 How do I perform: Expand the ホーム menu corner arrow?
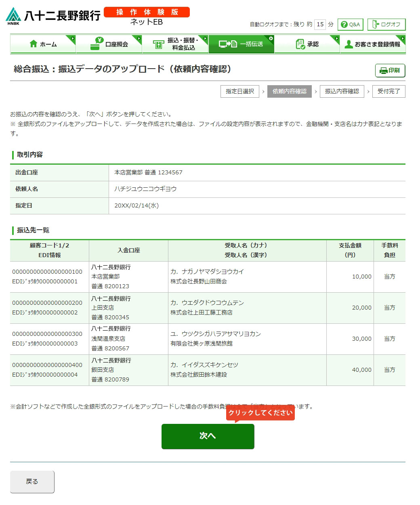click(x=73, y=38)
